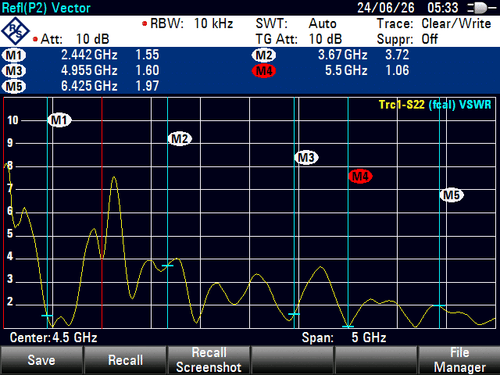Image resolution: width=500 pixels, height=375 pixels.
Task: Click the red dot beside RBW
Action: (x=144, y=24)
